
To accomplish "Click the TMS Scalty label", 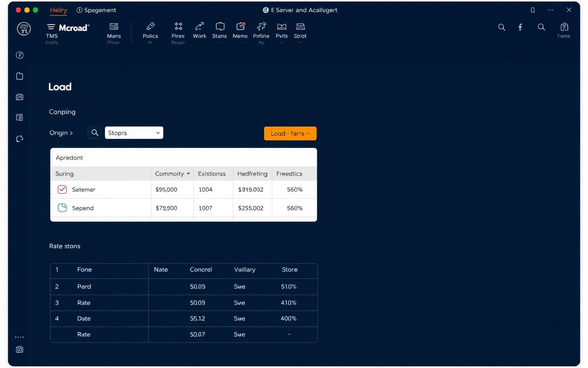I will 52,39.
